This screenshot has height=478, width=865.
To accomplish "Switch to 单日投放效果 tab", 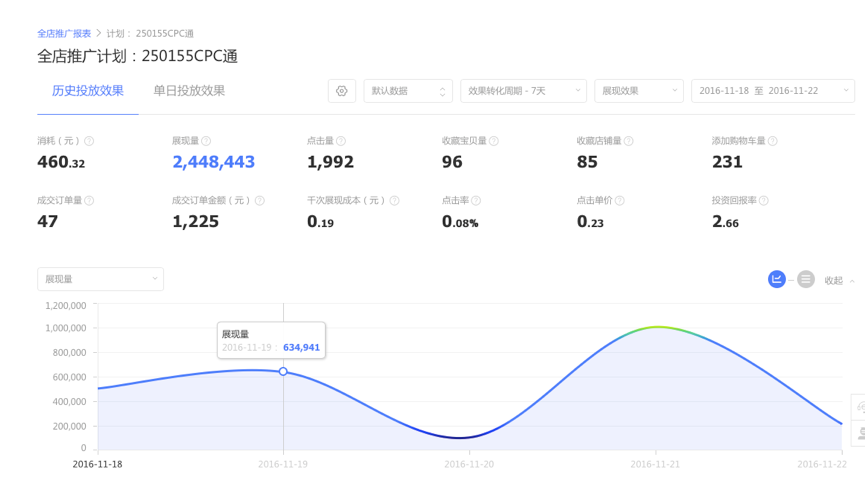I will pyautogui.click(x=189, y=91).
